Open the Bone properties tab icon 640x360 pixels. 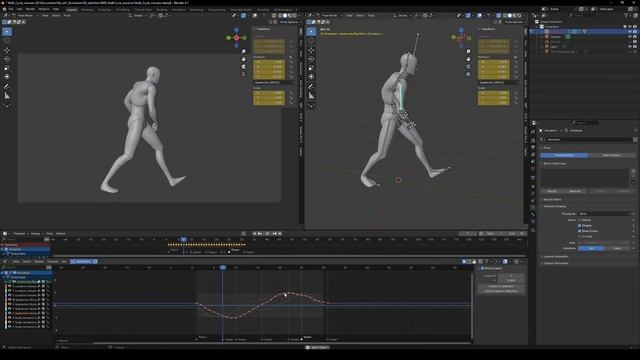tap(533, 215)
